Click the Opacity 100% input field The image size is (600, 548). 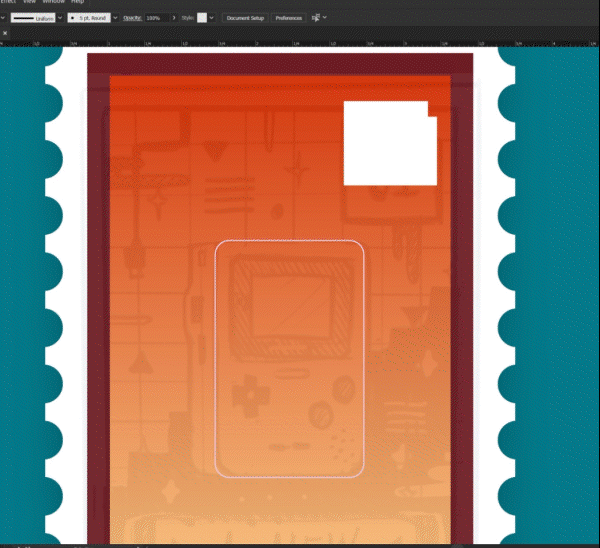click(x=157, y=18)
